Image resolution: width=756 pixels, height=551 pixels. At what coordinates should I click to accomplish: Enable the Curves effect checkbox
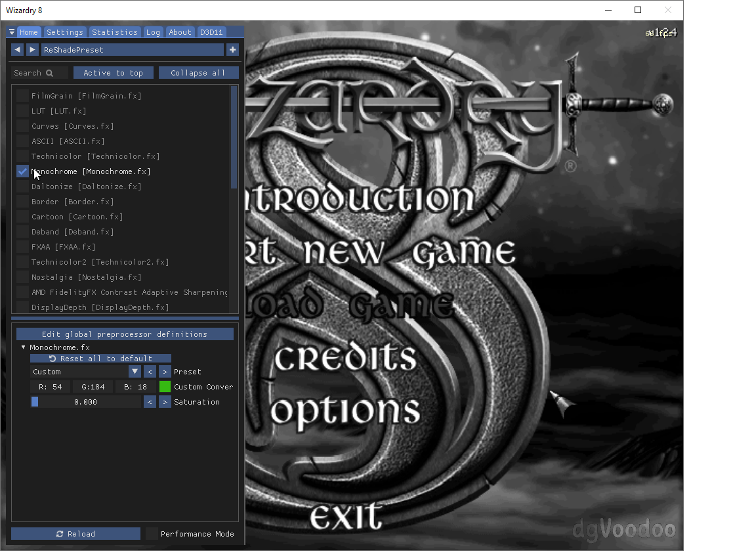(22, 126)
